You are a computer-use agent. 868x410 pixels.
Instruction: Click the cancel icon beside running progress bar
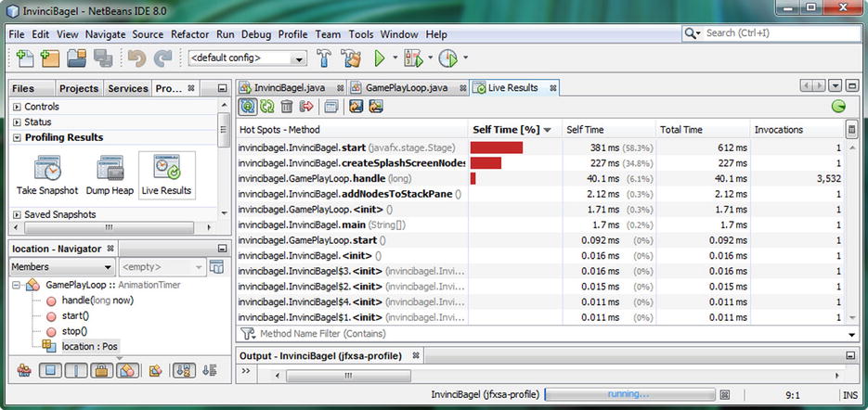point(725,394)
